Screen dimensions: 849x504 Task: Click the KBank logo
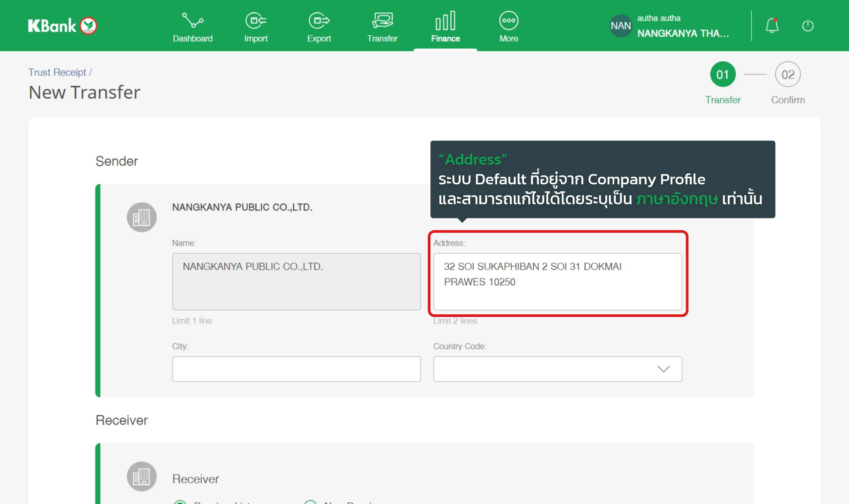click(x=62, y=26)
